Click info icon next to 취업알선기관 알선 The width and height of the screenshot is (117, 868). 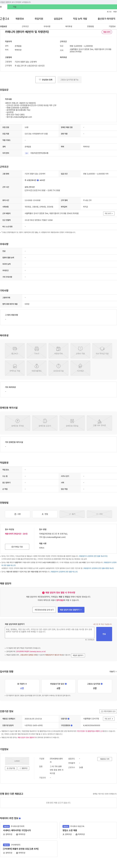tap(66, 684)
